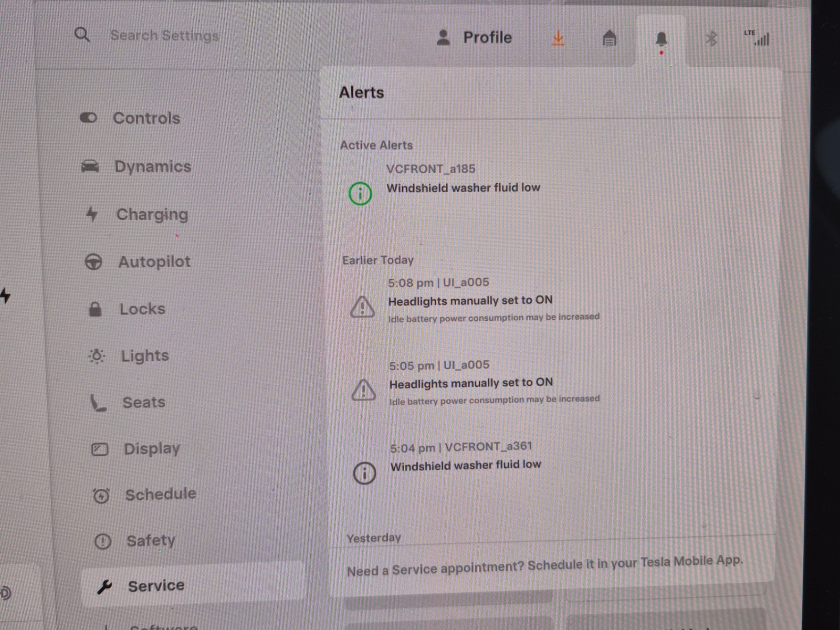Open the Autopilot settings
The width and height of the screenshot is (840, 630).
(154, 261)
